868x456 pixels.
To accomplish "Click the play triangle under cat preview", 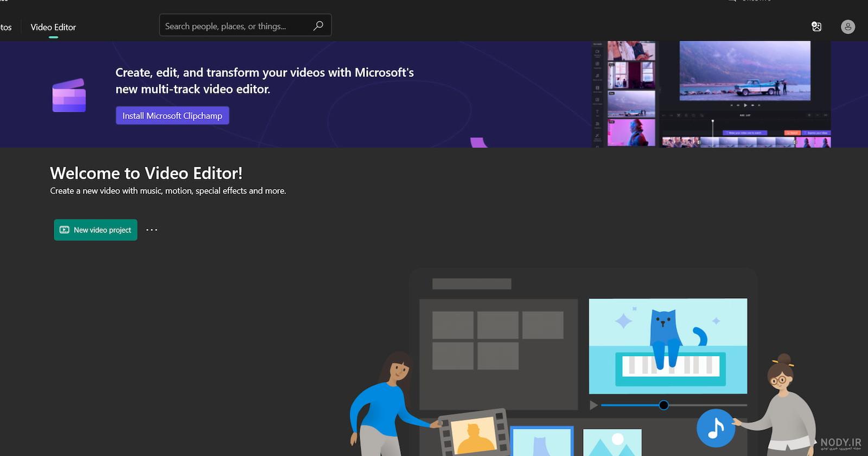I will (x=593, y=405).
